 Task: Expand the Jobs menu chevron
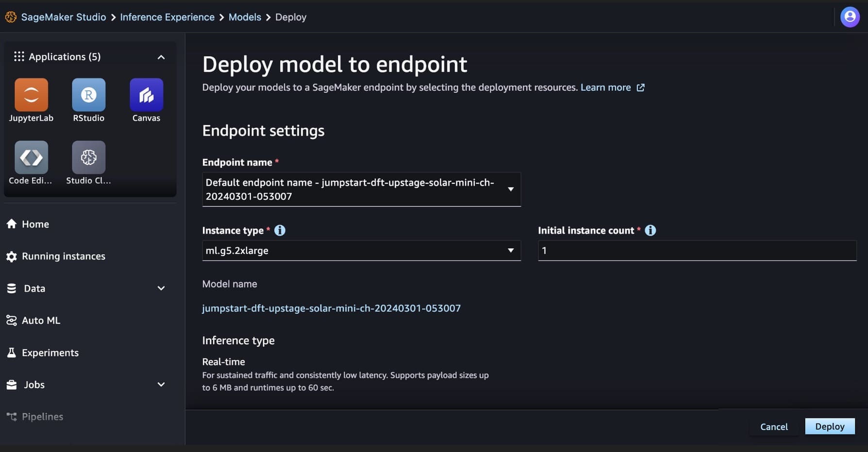click(161, 385)
